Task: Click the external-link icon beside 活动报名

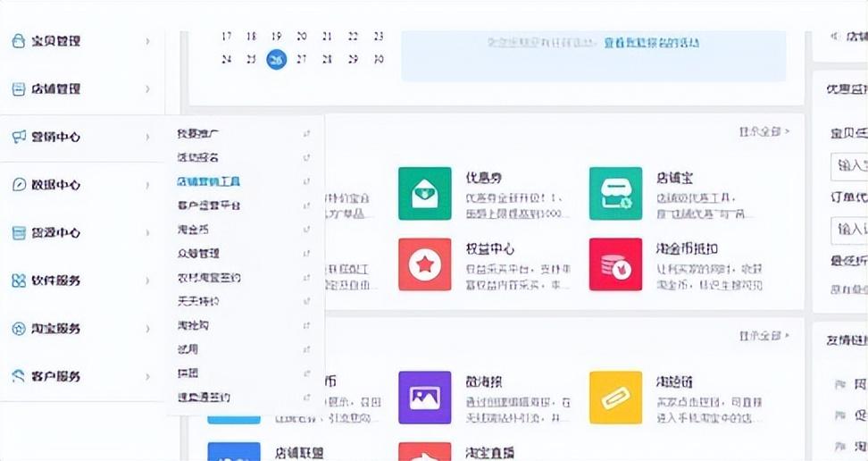Action: [x=306, y=157]
